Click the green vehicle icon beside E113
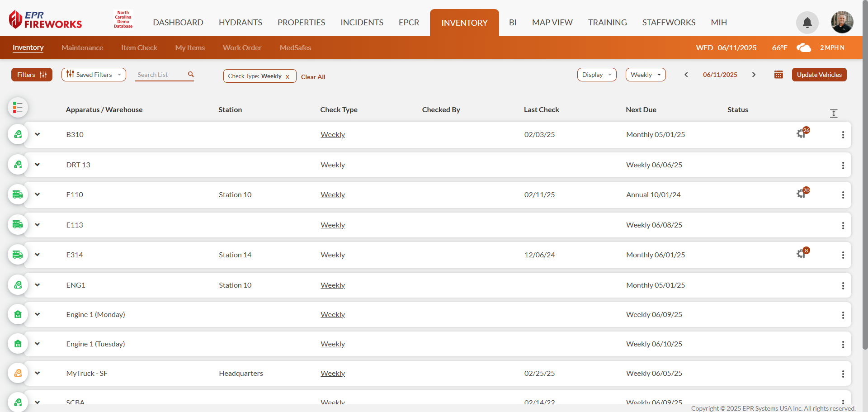Viewport: 868px width, 412px height. 18,225
